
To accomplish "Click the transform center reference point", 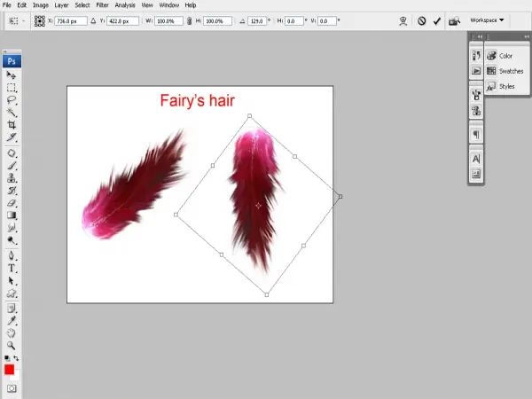I will (259, 206).
